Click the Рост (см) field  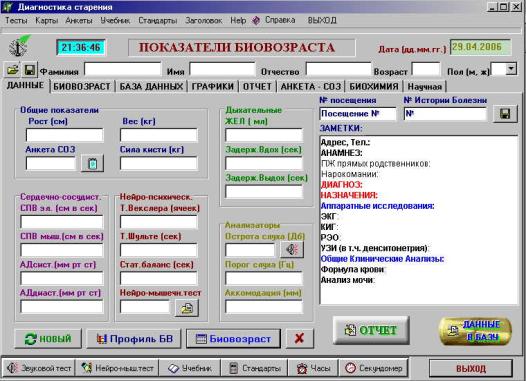[64, 135]
